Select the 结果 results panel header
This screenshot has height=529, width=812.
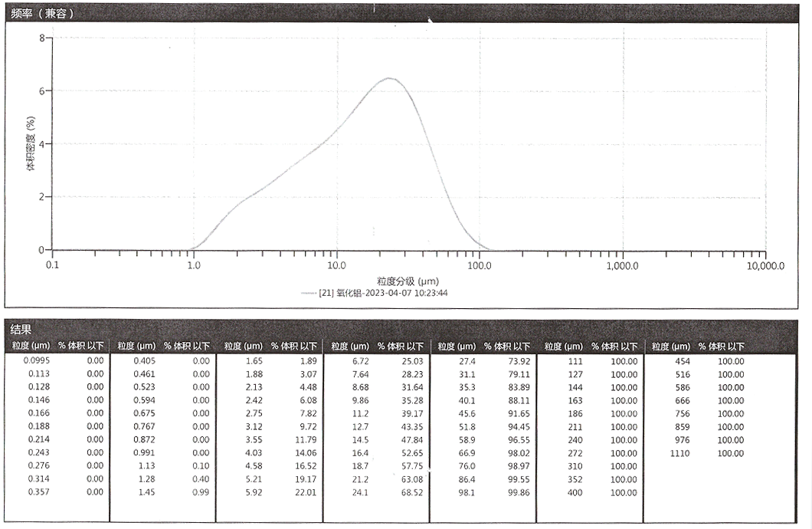(21, 329)
